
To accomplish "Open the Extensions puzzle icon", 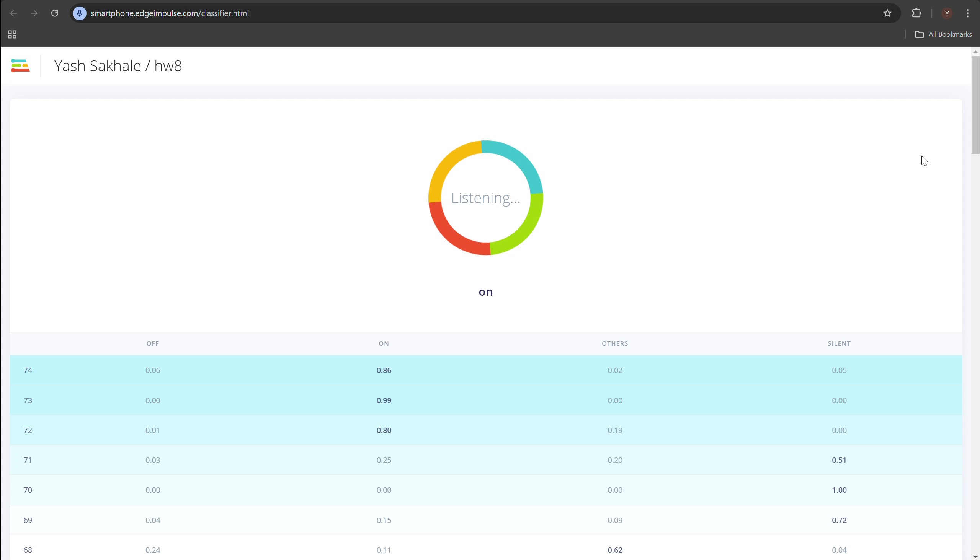I will pos(916,13).
